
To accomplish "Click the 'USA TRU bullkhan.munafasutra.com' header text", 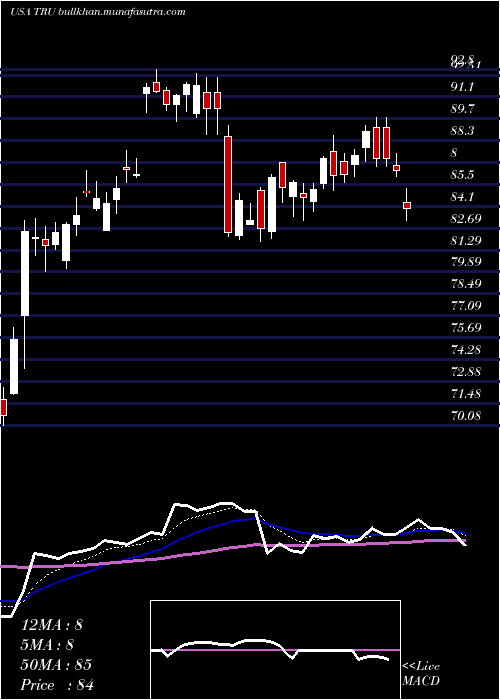I will [97, 12].
